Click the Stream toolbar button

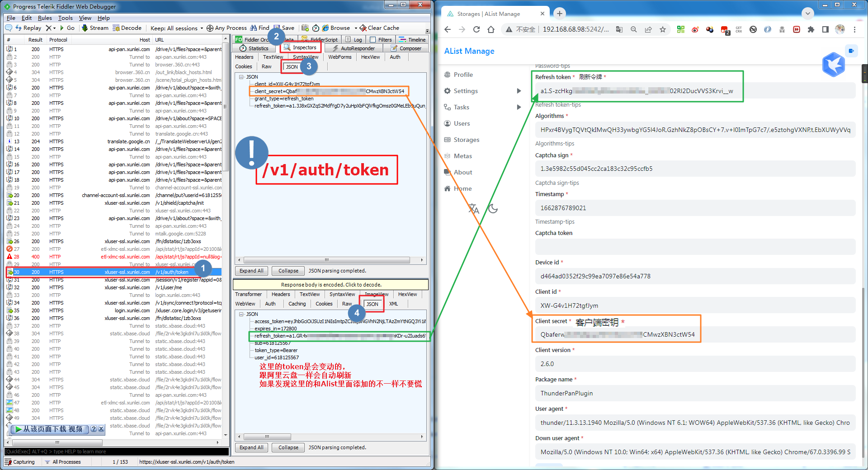coord(95,28)
